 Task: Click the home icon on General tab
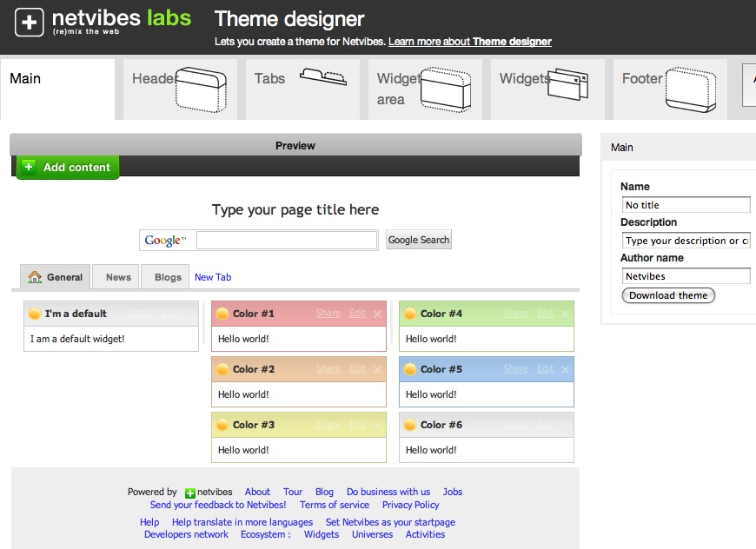point(35,277)
